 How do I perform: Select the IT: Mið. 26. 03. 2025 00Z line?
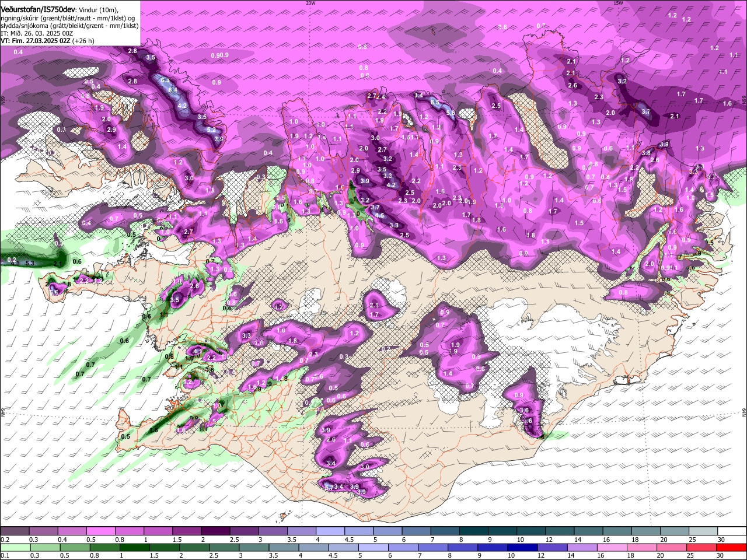point(37,33)
